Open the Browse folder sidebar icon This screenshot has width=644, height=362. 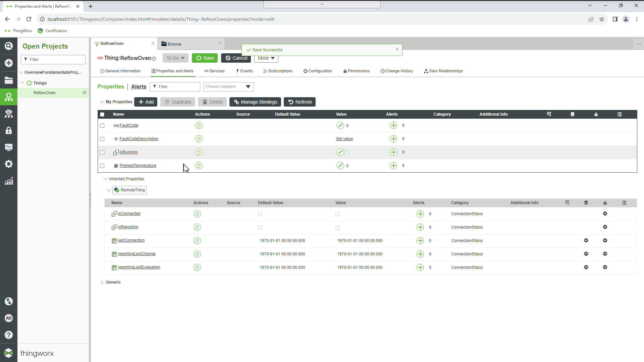(9, 80)
